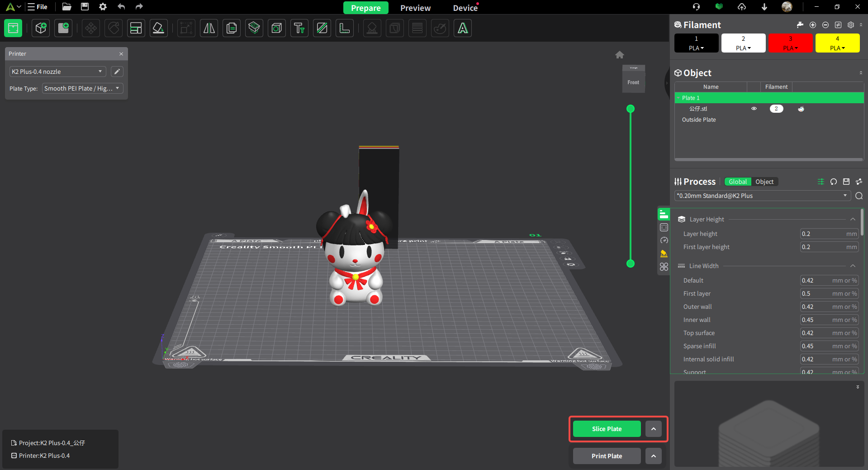
Task: Click the home view icon above view cube
Action: [x=620, y=55]
